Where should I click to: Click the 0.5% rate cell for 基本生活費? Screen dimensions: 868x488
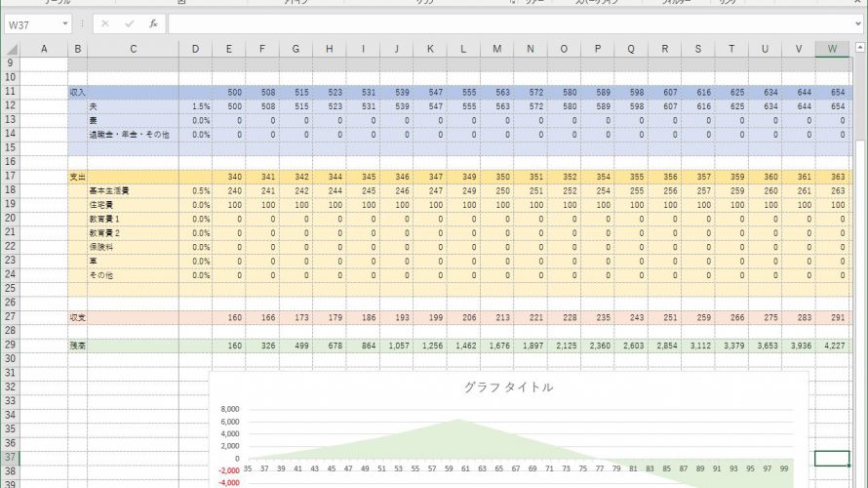(195, 191)
